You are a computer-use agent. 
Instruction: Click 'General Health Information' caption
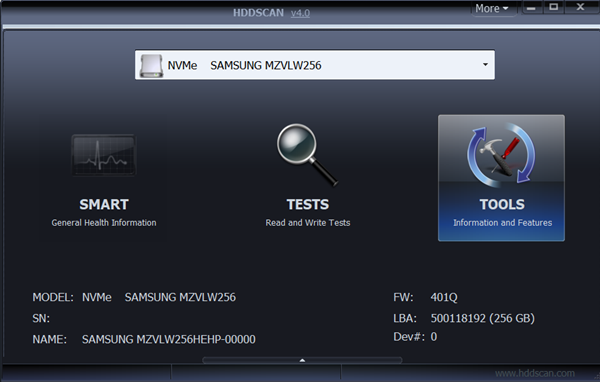click(104, 223)
